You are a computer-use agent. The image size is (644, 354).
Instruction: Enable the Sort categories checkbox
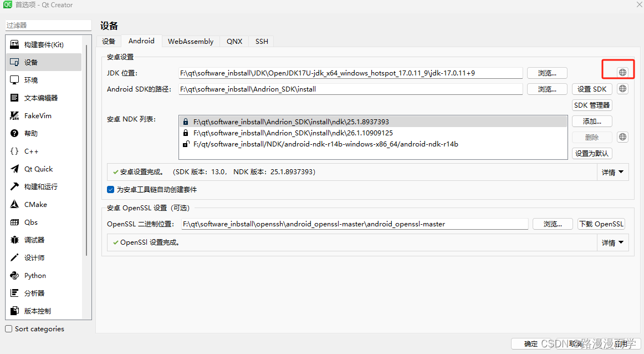click(x=9, y=329)
